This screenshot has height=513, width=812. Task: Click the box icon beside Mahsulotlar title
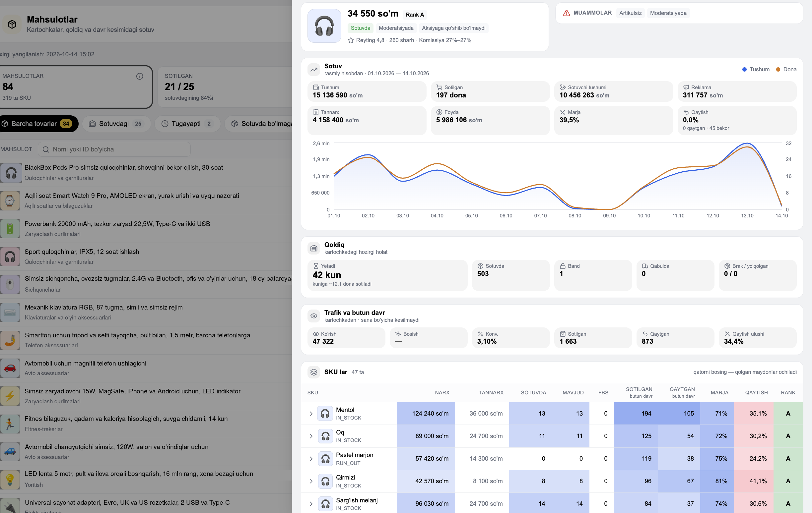click(x=12, y=24)
